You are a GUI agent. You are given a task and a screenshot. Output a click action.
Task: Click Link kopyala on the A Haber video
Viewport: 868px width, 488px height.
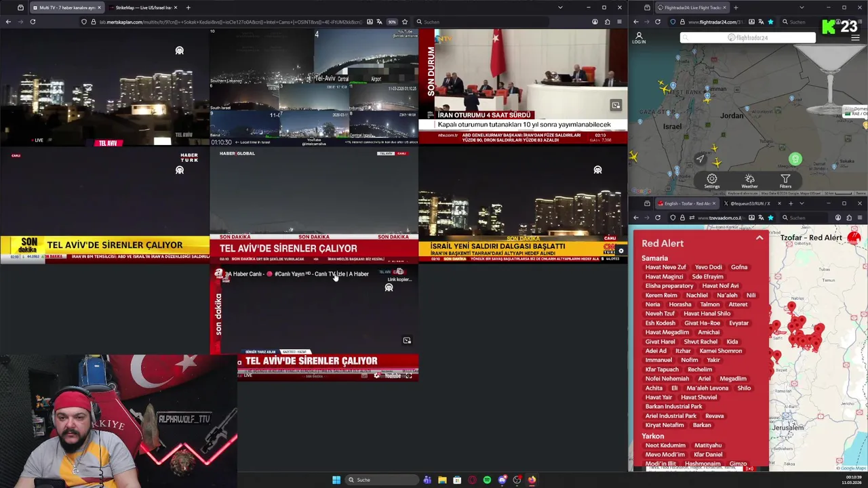[x=399, y=275]
